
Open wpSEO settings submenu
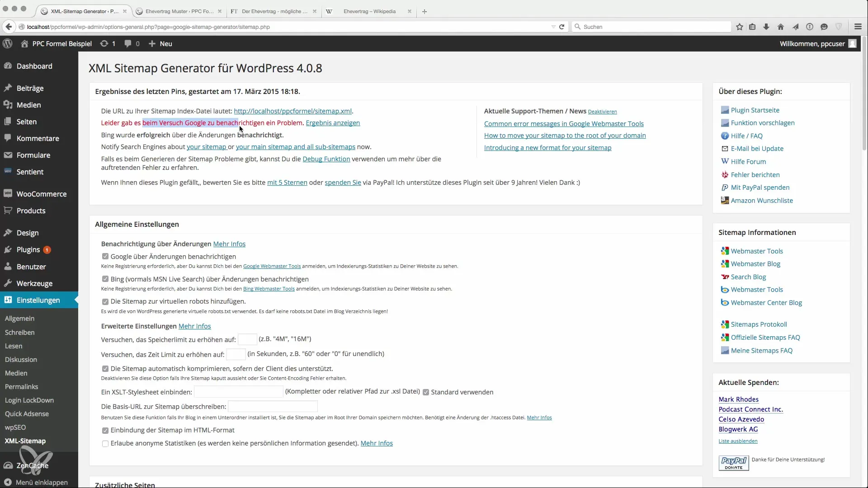click(15, 427)
